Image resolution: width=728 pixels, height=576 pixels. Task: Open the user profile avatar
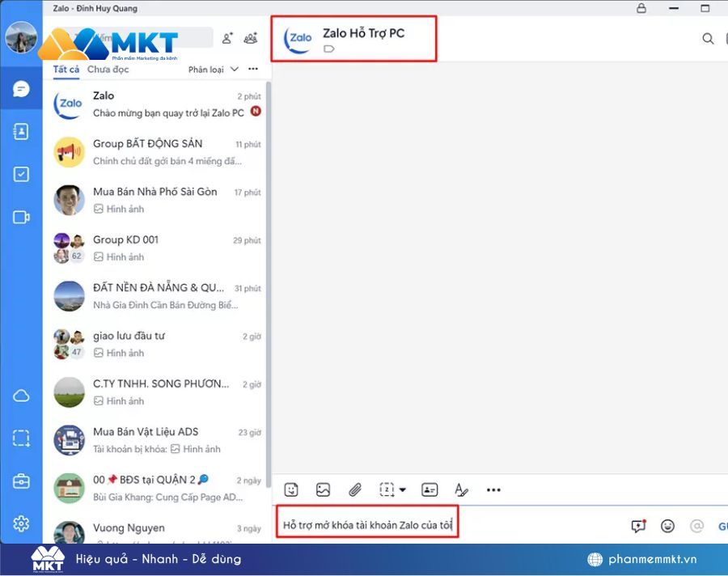click(x=21, y=37)
